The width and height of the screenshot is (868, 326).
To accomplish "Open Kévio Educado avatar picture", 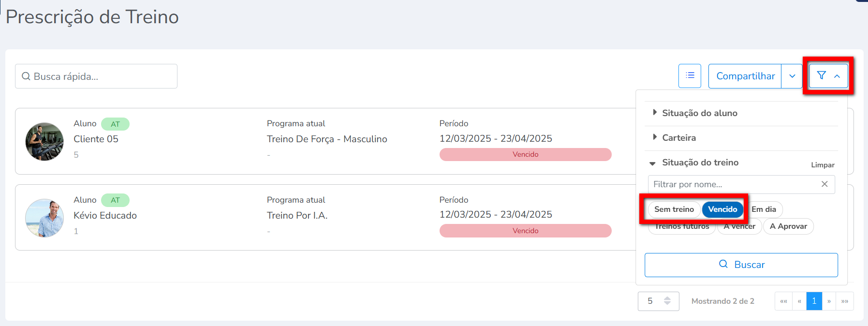I will tap(44, 218).
